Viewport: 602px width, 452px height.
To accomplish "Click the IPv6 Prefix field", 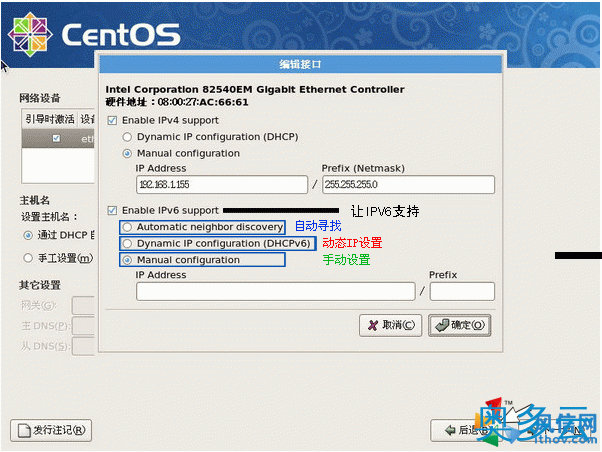I will [462, 291].
